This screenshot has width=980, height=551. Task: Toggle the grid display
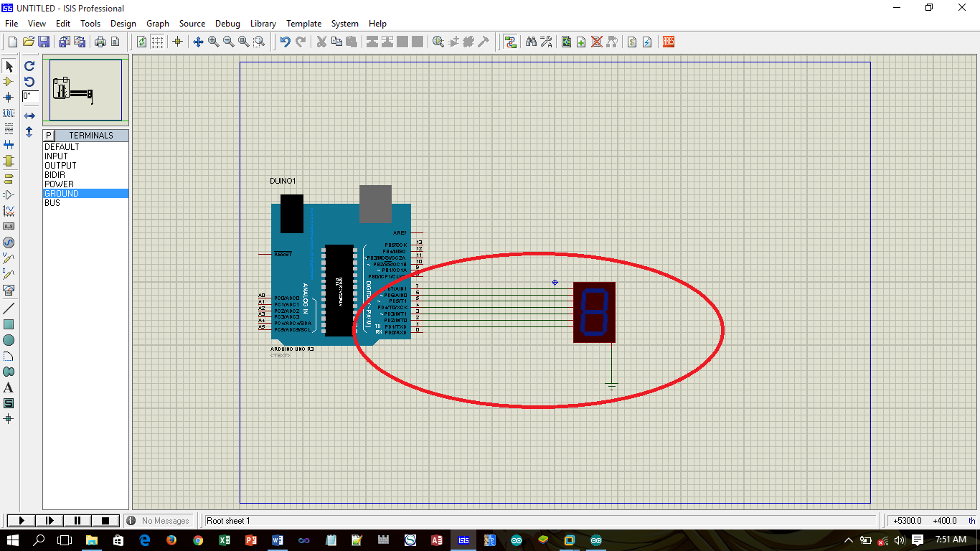(157, 42)
